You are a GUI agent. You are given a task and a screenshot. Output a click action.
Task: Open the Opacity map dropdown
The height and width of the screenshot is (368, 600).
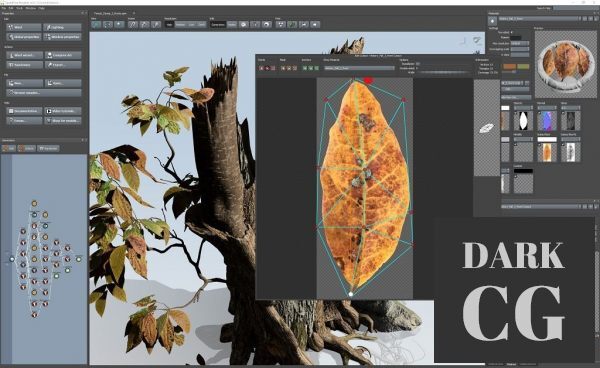523,108
